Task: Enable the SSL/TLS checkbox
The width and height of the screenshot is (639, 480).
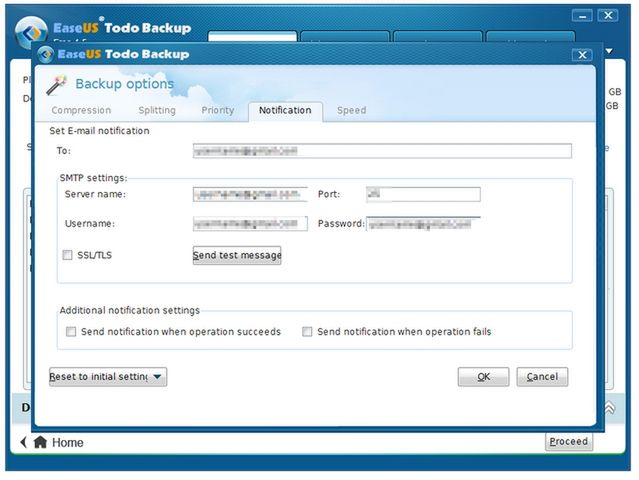Action: tap(67, 255)
